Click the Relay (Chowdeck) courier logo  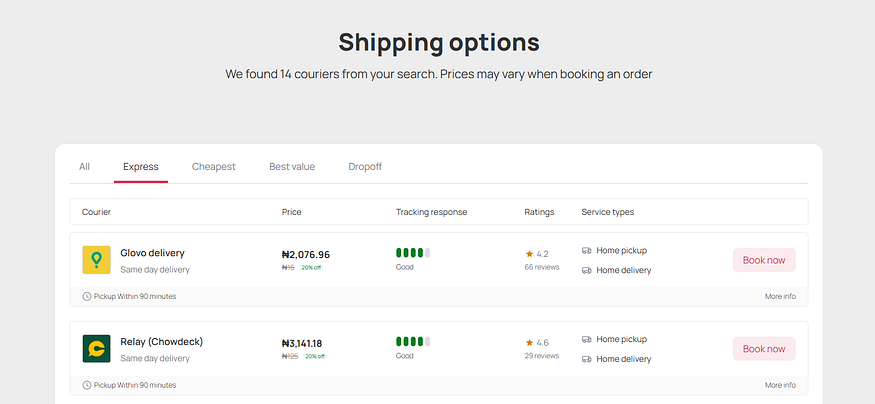(x=96, y=348)
